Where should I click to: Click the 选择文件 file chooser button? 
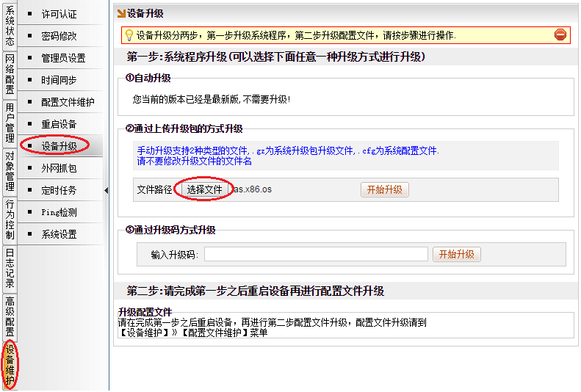click(x=204, y=189)
